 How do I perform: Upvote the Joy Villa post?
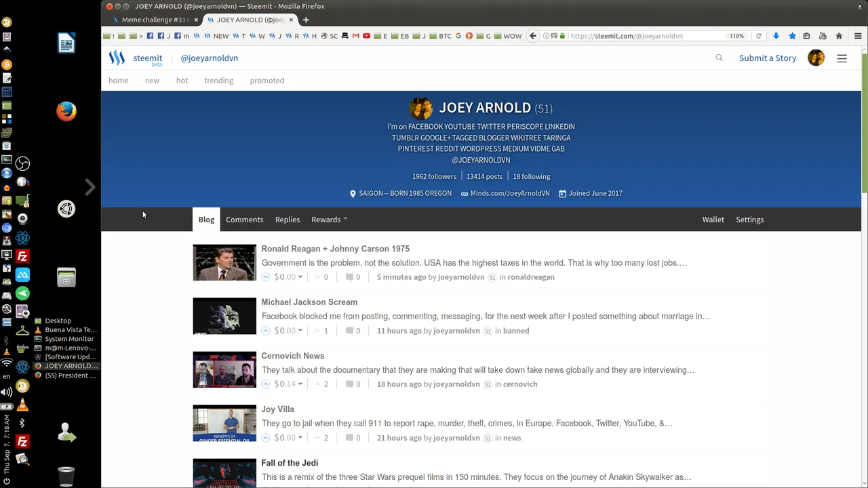pos(266,438)
